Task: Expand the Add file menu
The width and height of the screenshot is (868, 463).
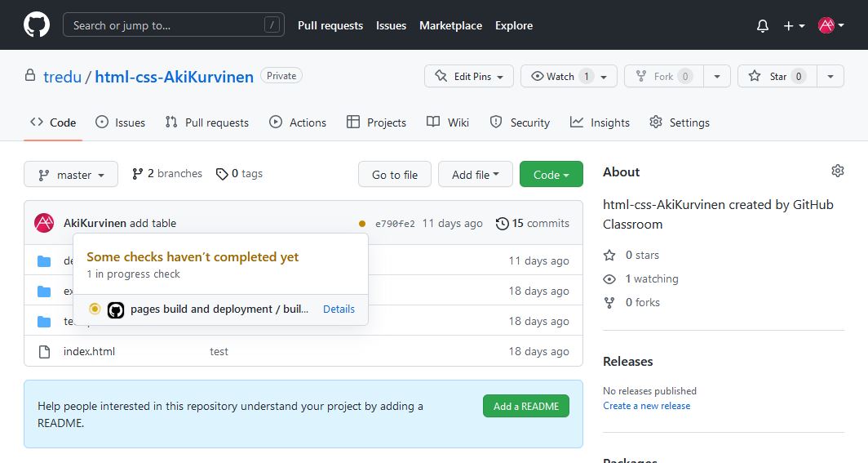Action: (476, 175)
